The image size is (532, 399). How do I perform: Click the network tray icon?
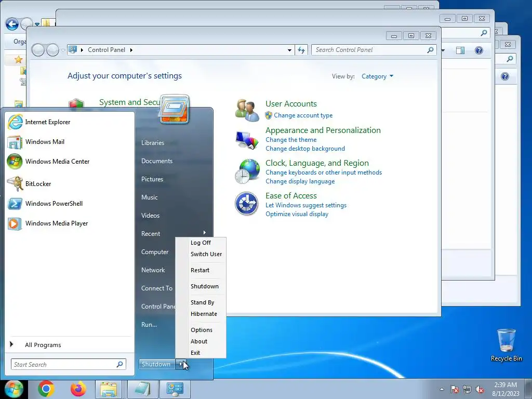tap(467, 389)
